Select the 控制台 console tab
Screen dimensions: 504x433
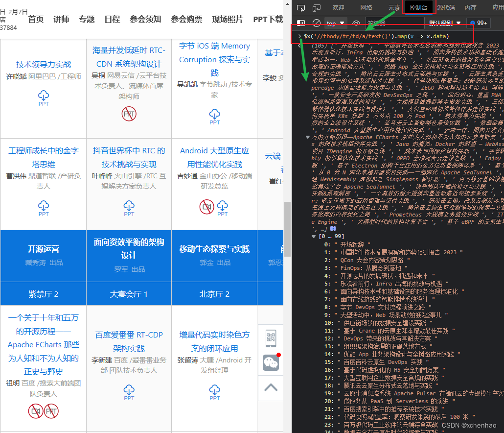point(418,8)
